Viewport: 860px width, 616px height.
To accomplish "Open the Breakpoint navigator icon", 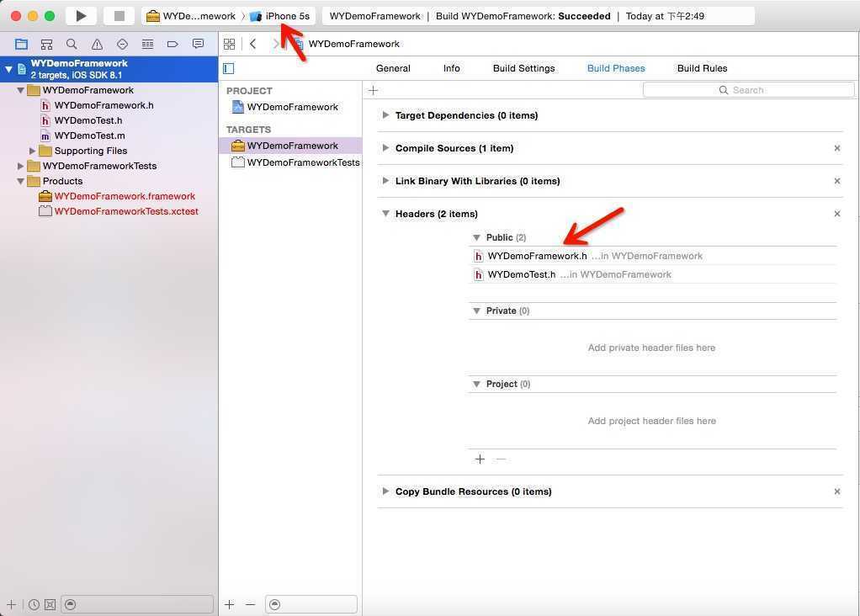I will tap(173, 45).
